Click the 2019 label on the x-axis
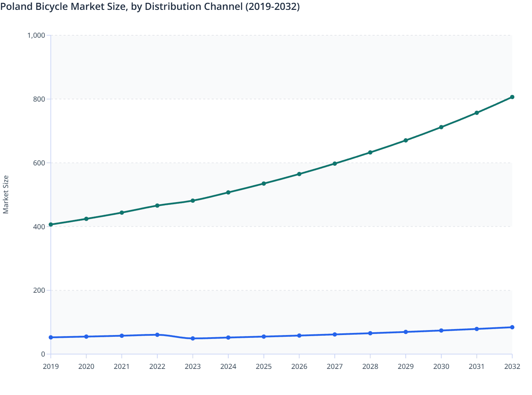This screenshot has width=532, height=395. point(50,367)
